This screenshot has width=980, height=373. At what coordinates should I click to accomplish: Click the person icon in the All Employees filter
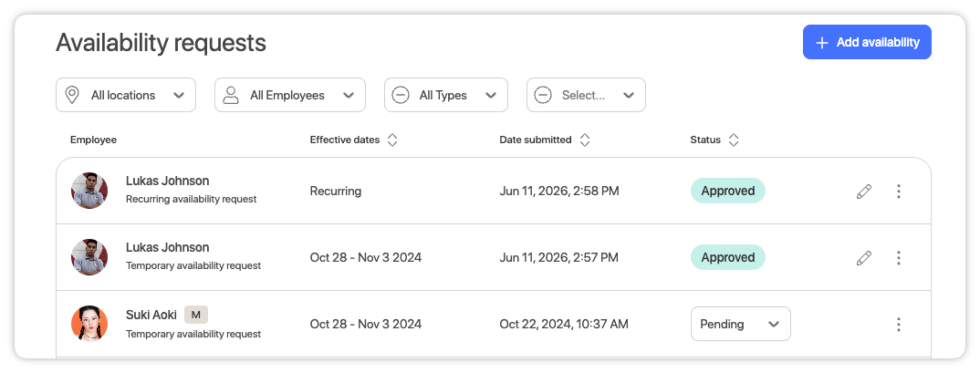231,95
